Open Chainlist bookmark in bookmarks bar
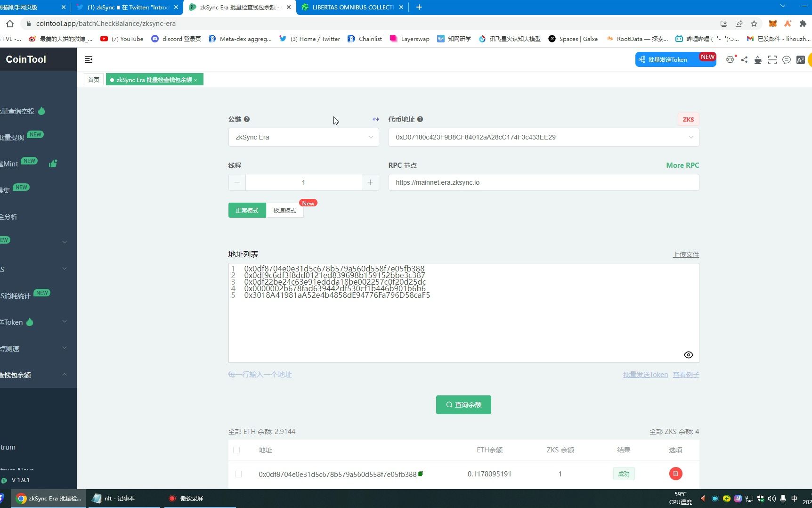This screenshot has height=508, width=812. [365, 39]
